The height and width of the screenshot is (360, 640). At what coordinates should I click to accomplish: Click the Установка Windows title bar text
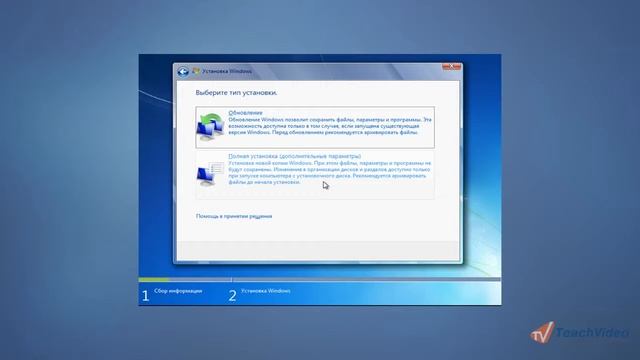[227, 71]
